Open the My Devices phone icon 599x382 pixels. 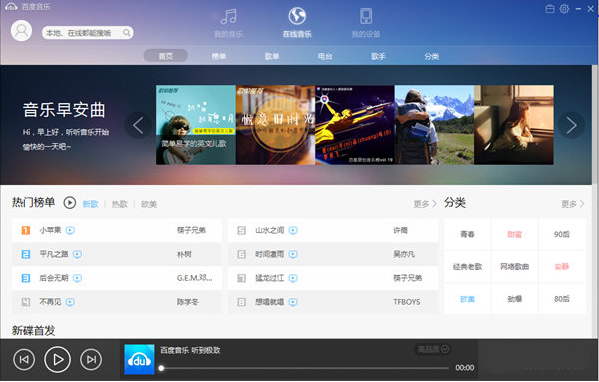point(366,16)
